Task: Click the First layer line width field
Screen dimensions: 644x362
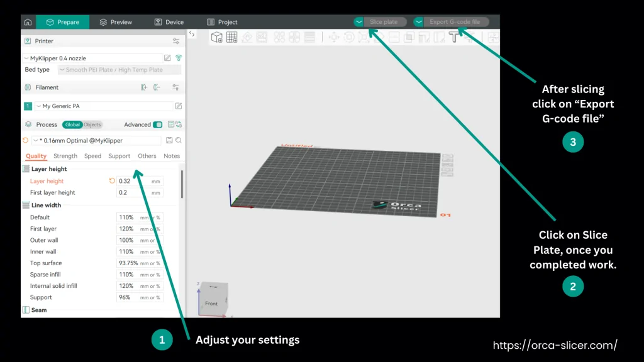Action: [x=140, y=229]
